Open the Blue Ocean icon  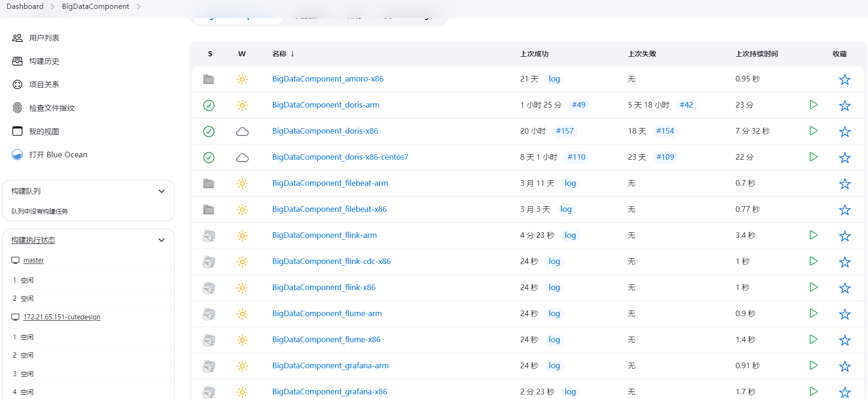(x=17, y=155)
